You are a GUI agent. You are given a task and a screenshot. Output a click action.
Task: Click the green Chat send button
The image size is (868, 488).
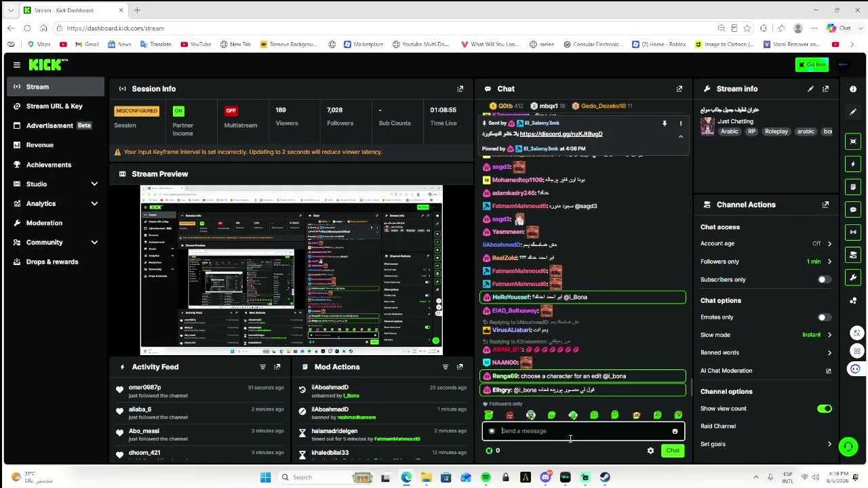click(673, 451)
